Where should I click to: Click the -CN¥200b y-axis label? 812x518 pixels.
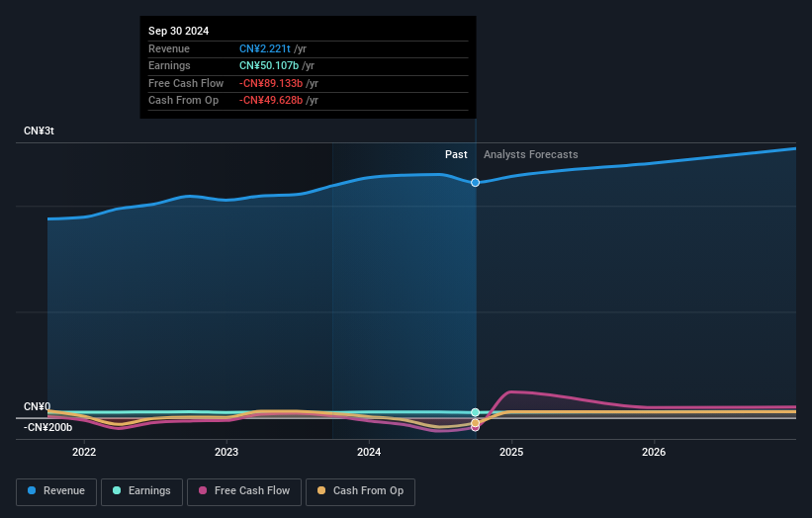coord(47,427)
